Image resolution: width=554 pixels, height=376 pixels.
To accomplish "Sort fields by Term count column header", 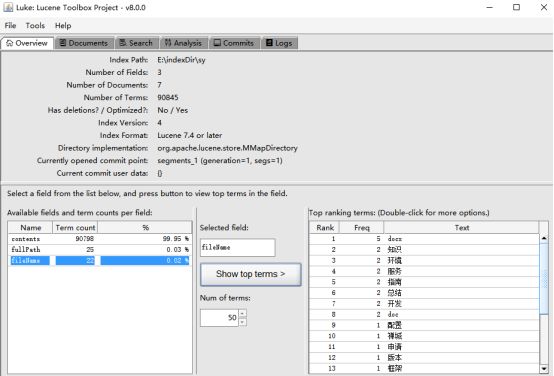I will click(75, 228).
